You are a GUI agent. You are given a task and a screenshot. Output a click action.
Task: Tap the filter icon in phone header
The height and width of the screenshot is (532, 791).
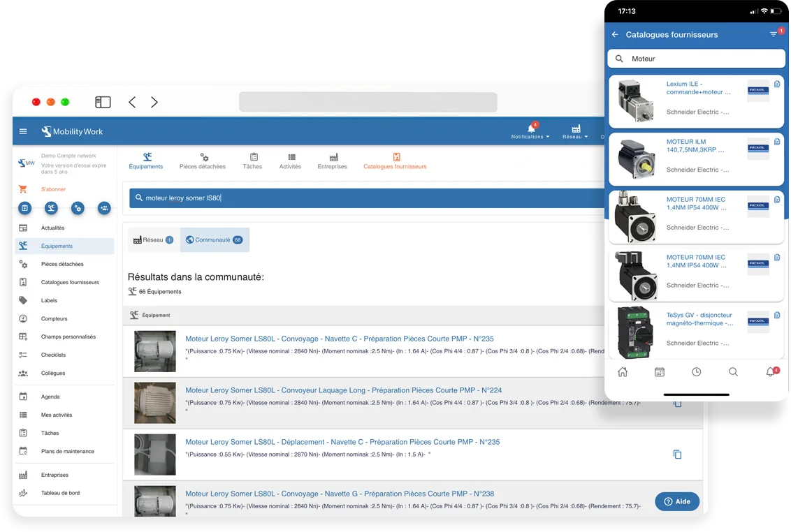pos(774,34)
